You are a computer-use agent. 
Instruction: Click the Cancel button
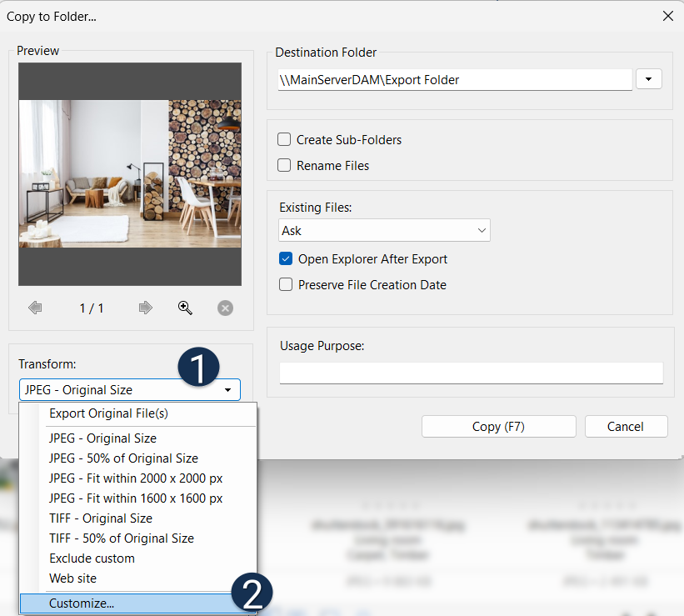[x=626, y=426]
